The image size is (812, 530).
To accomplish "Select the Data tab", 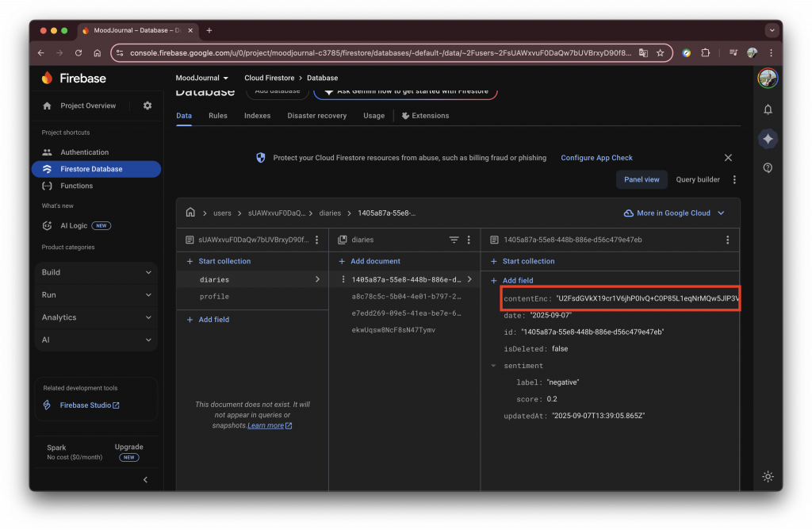I will pos(184,116).
